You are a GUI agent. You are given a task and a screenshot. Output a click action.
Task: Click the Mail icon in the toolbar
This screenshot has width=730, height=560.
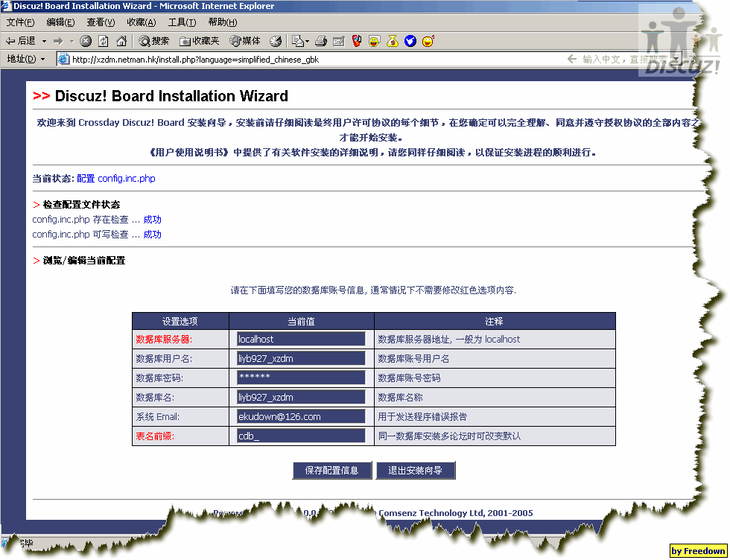[297, 41]
